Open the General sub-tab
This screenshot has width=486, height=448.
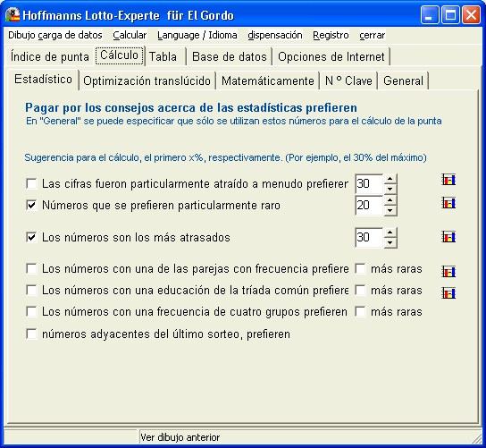(x=403, y=81)
